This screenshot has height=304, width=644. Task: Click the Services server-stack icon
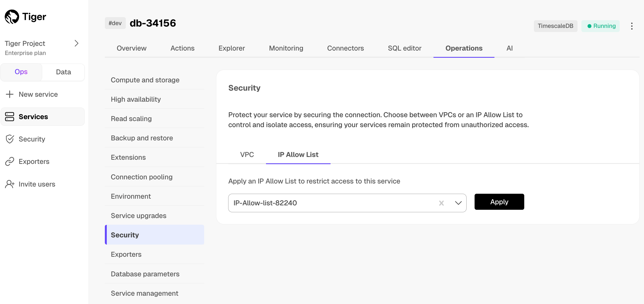(x=10, y=117)
